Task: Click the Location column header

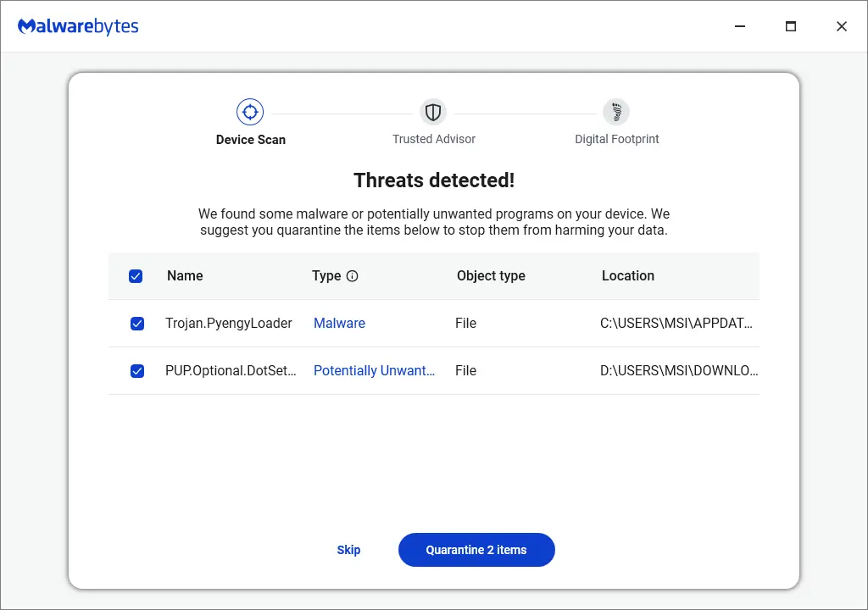Action: point(628,275)
